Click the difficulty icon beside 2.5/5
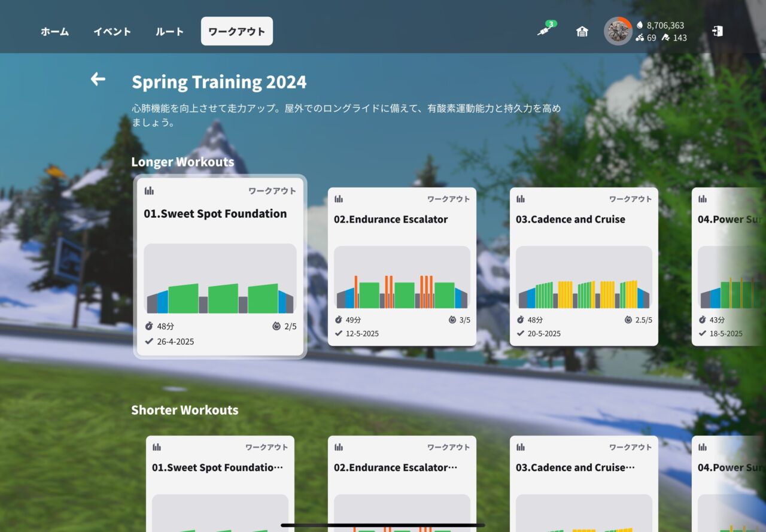Image resolution: width=766 pixels, height=532 pixels. [x=628, y=320]
